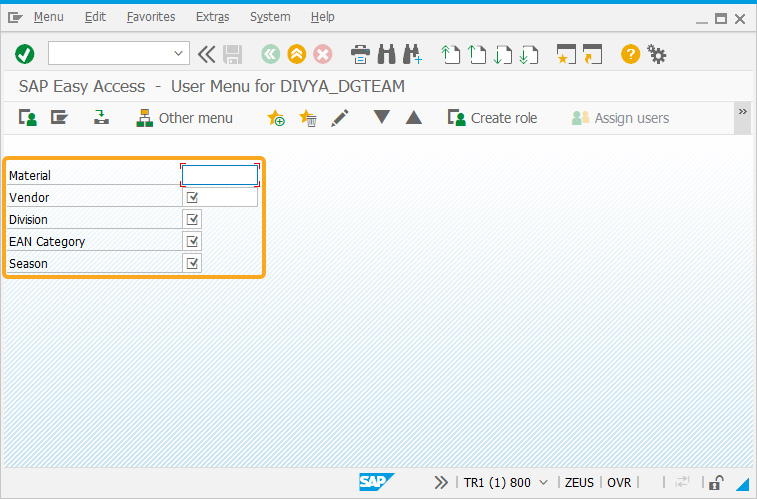Click the Save floppy disk icon
757x499 pixels.
(232, 55)
